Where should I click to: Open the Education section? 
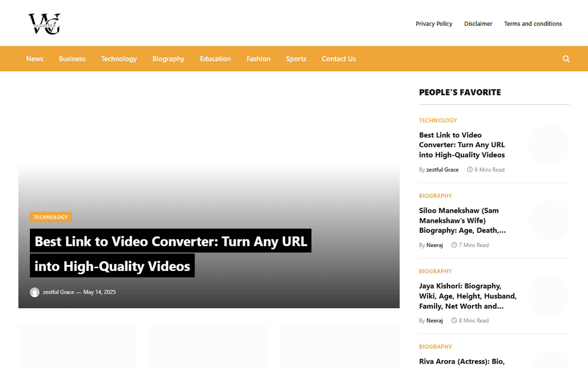[x=215, y=58]
